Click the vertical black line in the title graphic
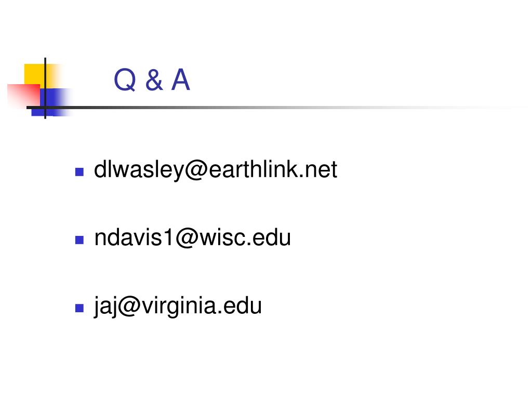 [45, 88]
